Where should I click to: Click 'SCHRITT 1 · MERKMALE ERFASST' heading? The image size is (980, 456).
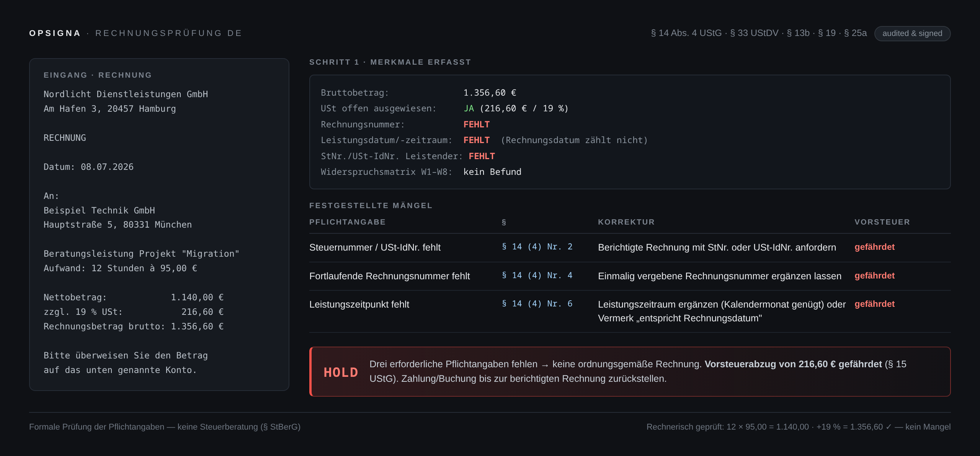pos(390,62)
